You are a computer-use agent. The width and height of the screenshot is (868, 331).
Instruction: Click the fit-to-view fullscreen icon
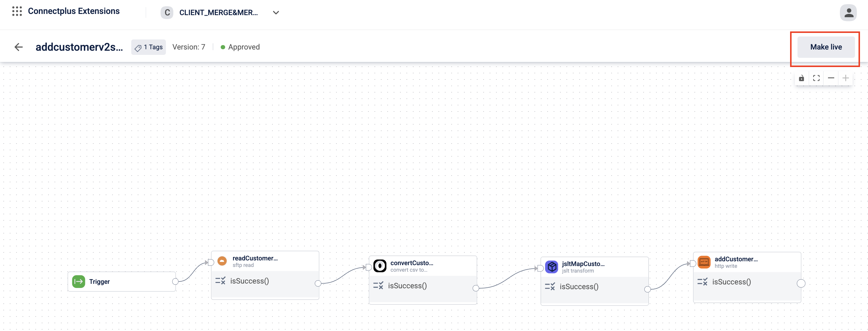point(816,78)
